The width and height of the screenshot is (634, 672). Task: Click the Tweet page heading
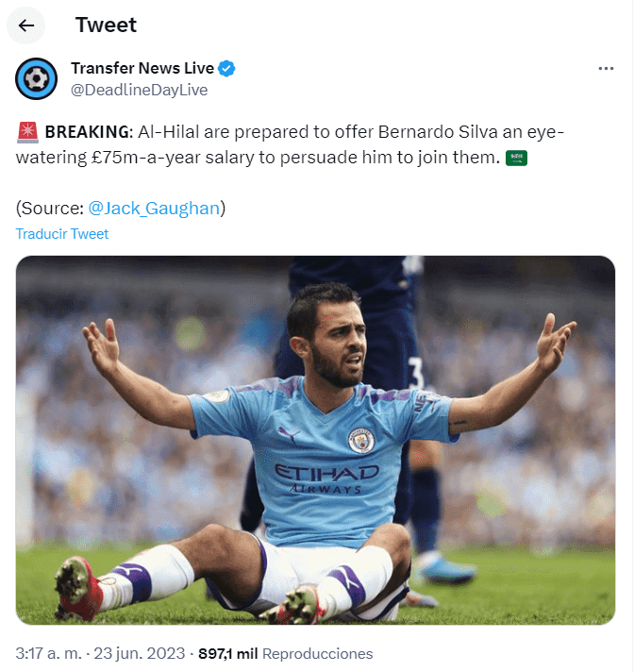point(106,25)
